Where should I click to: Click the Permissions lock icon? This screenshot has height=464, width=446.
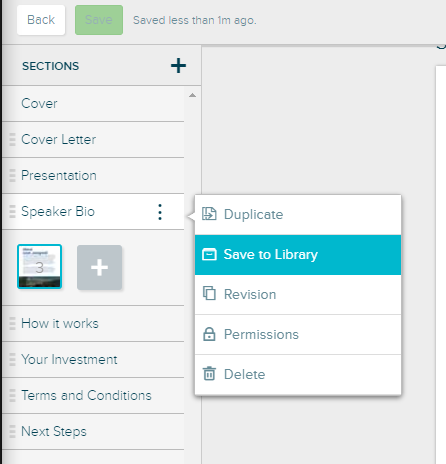[x=209, y=334]
